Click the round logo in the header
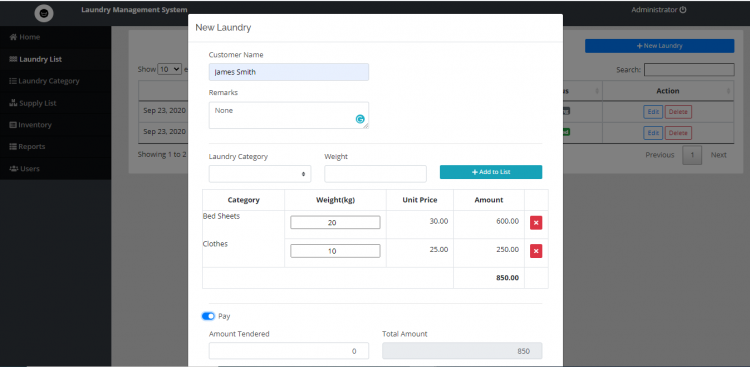Screen dimensions: 750x367 (44, 13)
